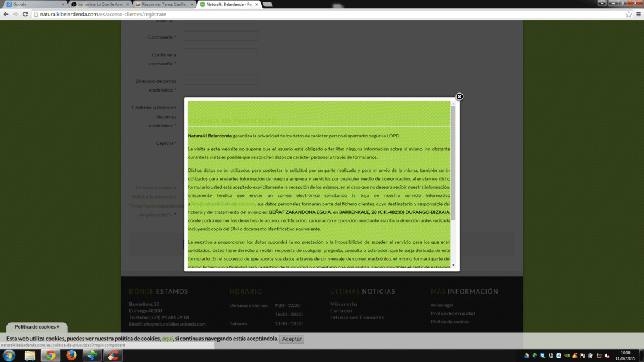Open the NVIDIA tray icon

tap(567, 356)
